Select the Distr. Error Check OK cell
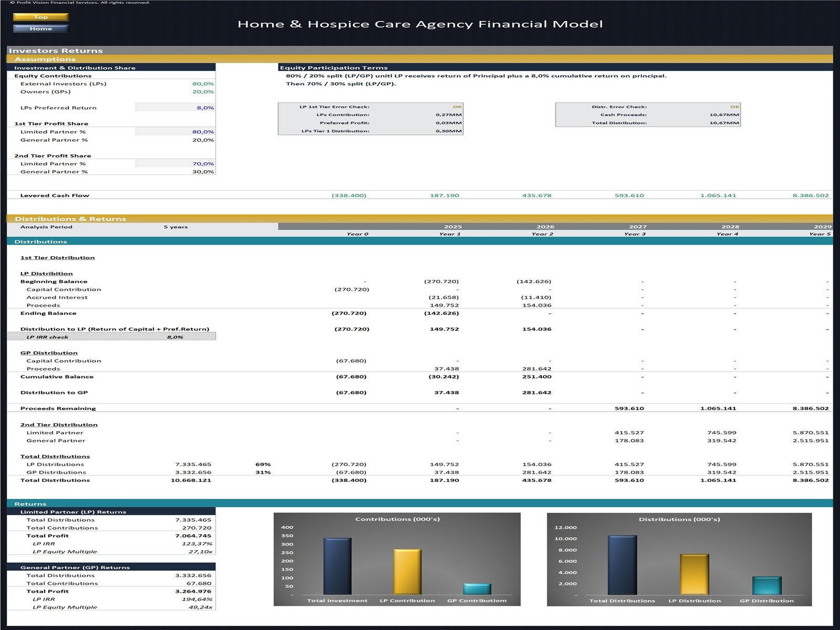Screen dimensions: 840x630 pos(734,107)
